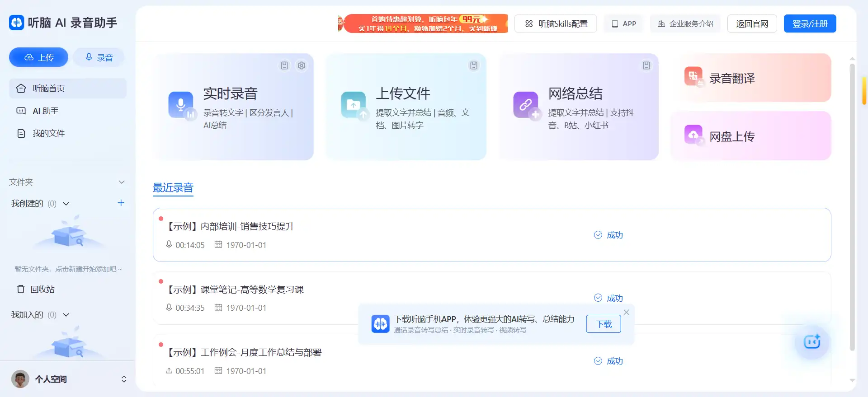Close the APP download popup
The image size is (868, 397).
(x=627, y=312)
